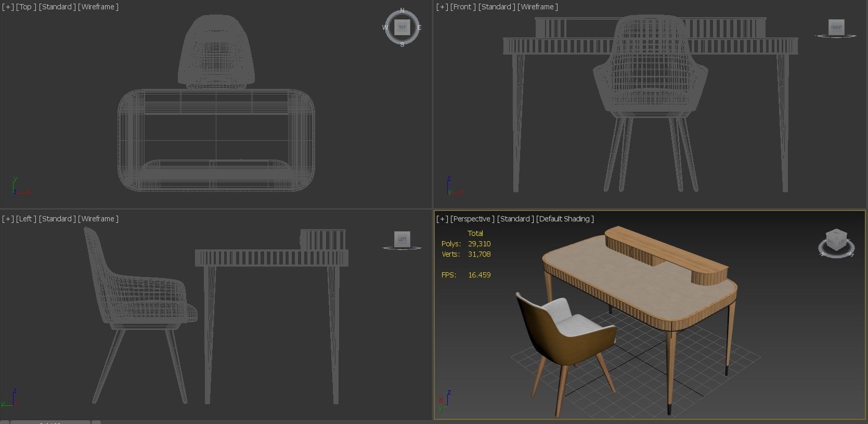Open the [Left] point-of-view menu
Viewport: 868px width, 424px height.
pyautogui.click(x=26, y=219)
